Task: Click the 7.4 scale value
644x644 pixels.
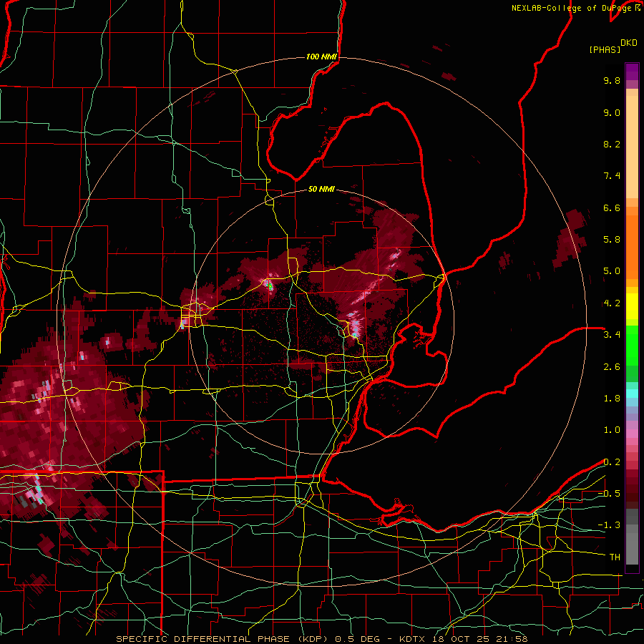Action: (612, 176)
